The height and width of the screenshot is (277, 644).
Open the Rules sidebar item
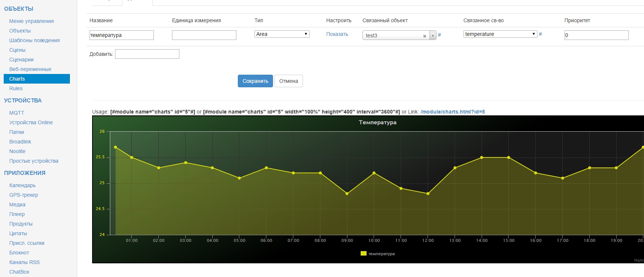click(x=16, y=88)
